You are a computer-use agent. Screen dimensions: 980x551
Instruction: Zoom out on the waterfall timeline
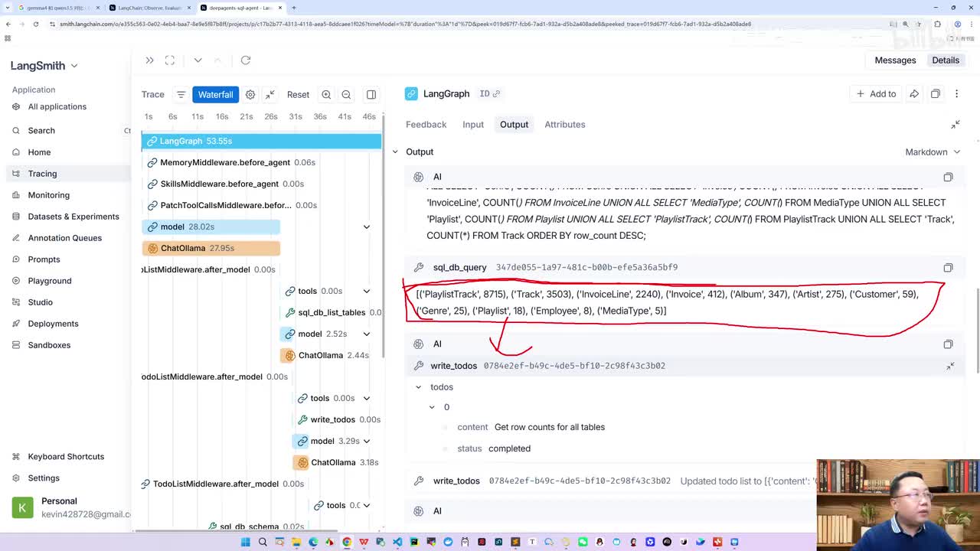point(346,95)
